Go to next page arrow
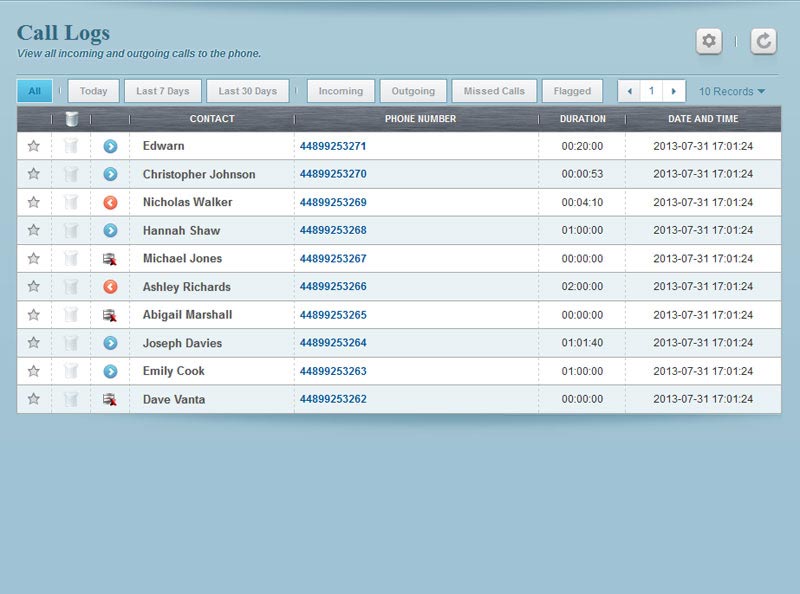 coord(674,91)
